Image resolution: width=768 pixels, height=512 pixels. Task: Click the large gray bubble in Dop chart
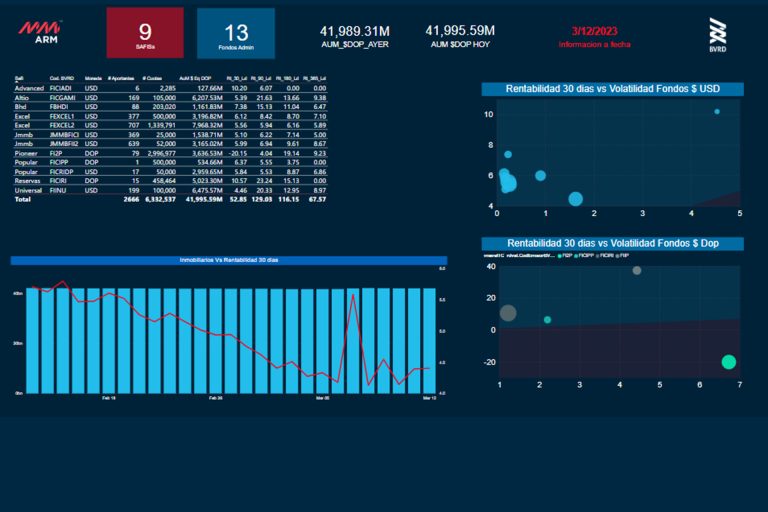(508, 313)
